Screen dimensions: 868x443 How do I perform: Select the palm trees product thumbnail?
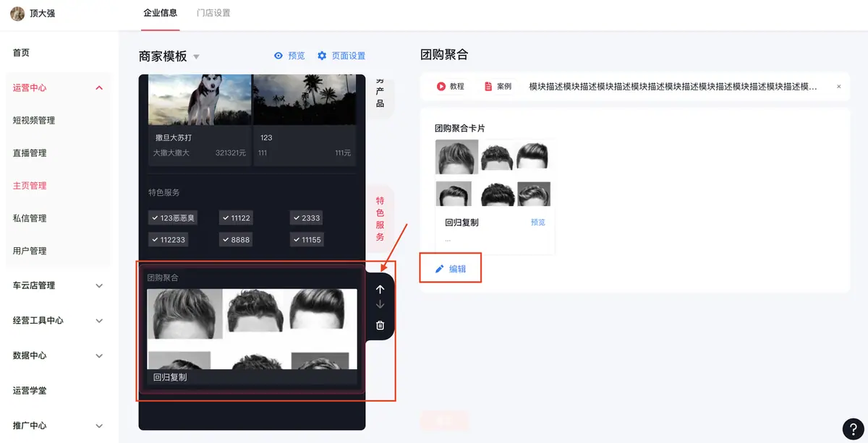pyautogui.click(x=305, y=100)
